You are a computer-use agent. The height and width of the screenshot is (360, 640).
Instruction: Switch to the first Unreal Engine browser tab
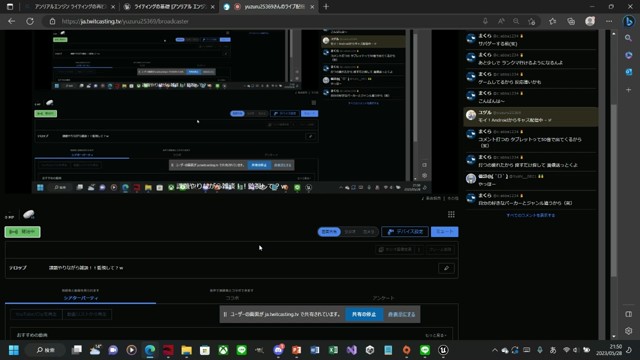(70, 7)
